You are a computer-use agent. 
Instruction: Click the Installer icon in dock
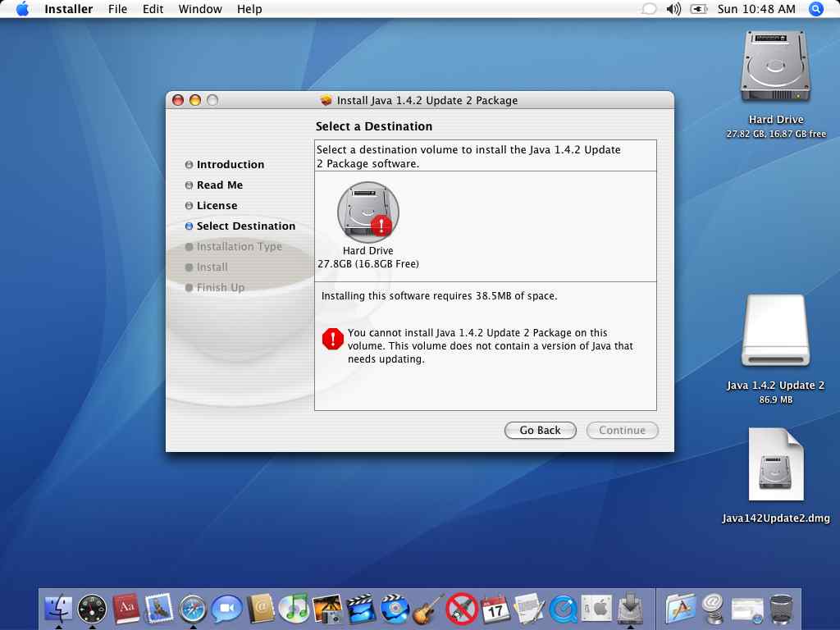click(x=631, y=609)
